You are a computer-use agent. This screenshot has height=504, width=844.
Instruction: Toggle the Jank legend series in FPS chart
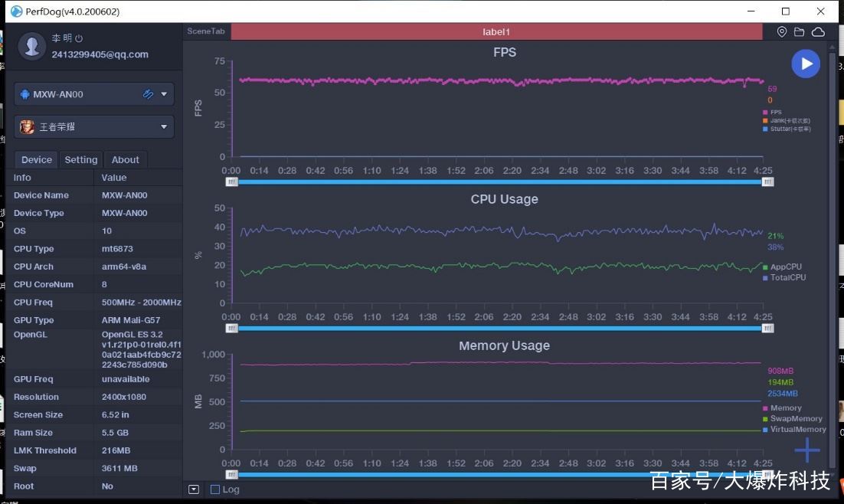pyautogui.click(x=789, y=120)
